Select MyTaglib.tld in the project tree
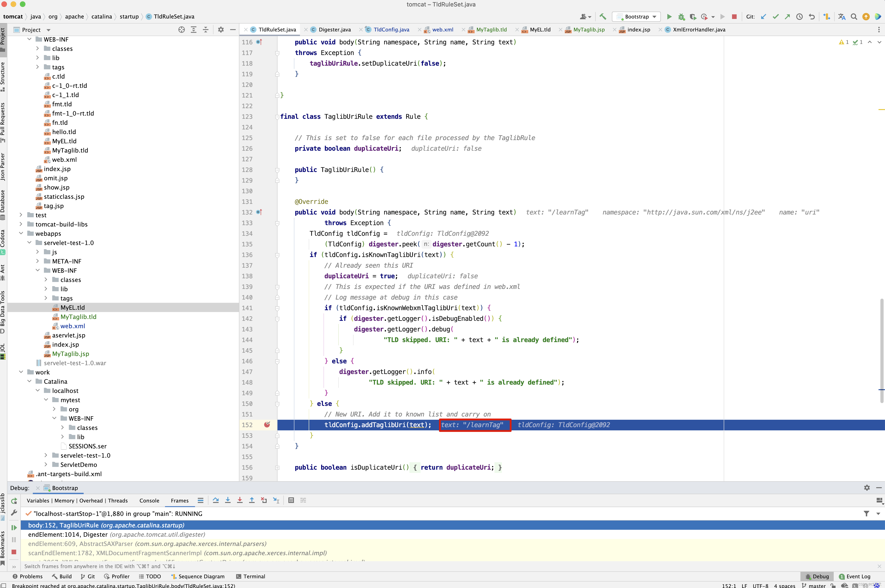 coord(78,316)
